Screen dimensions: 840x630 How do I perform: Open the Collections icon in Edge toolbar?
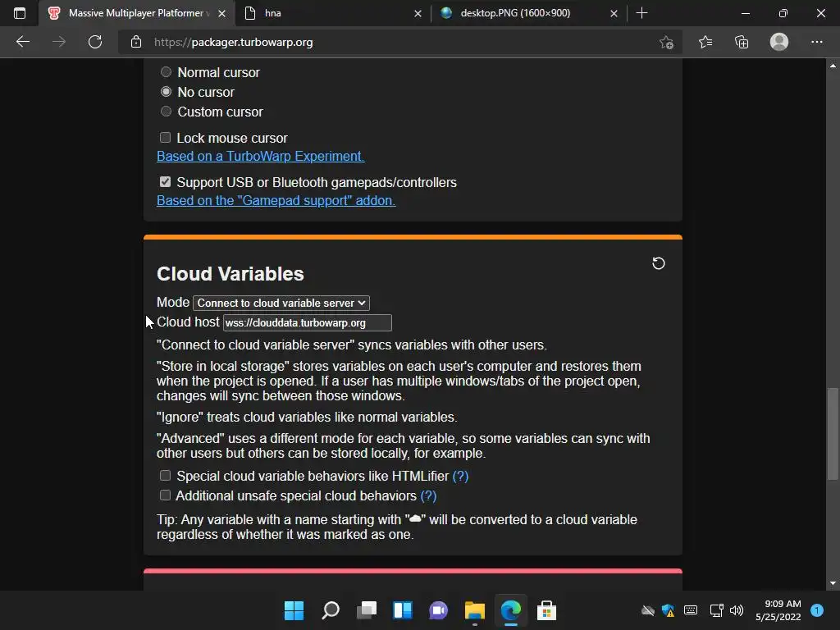[x=742, y=42]
